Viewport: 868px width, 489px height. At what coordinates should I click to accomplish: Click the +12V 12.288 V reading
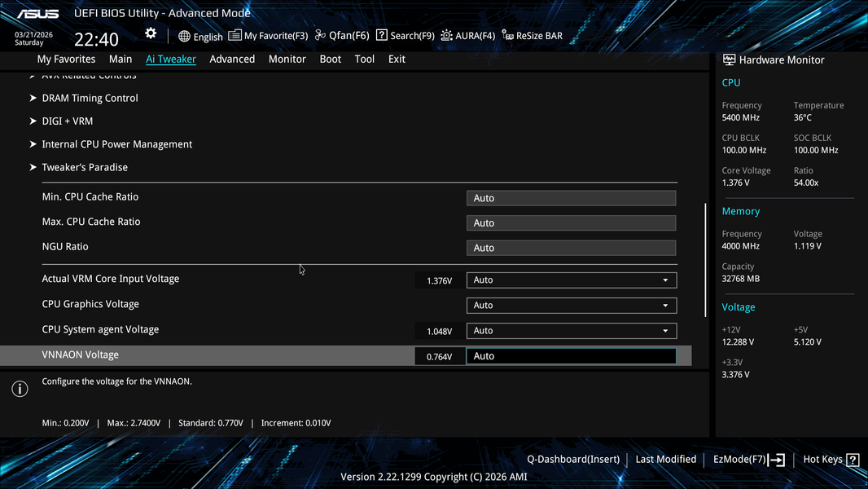[x=738, y=342]
